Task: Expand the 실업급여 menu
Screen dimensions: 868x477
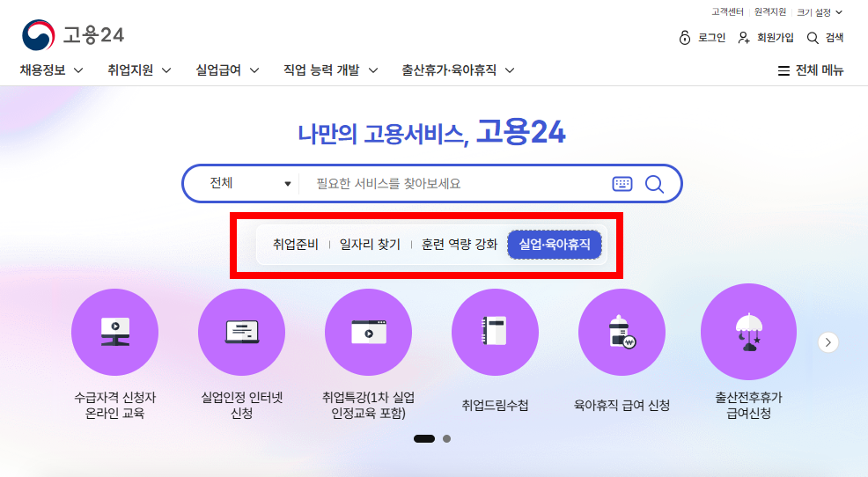Action: (x=227, y=70)
